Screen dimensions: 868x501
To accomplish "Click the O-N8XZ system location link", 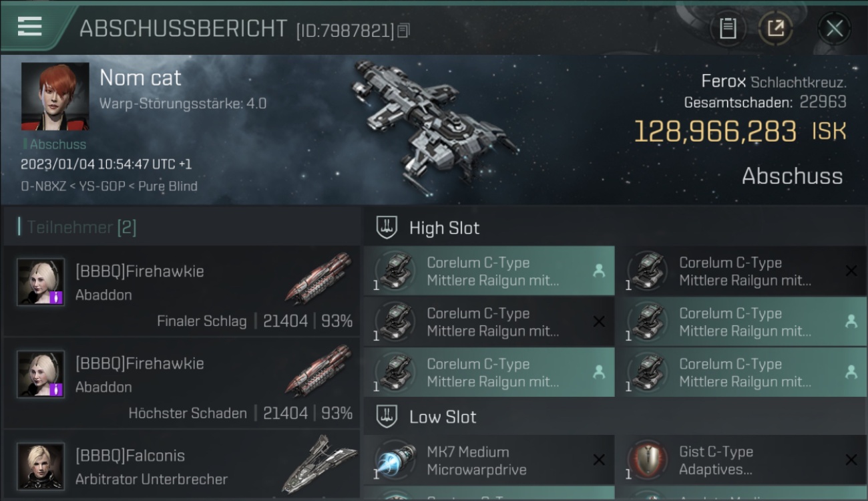I will click(43, 186).
